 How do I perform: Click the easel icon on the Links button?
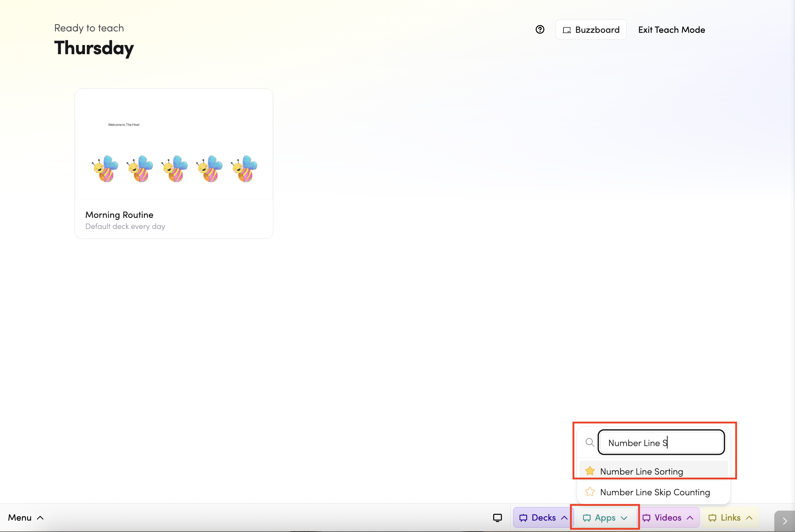712,518
